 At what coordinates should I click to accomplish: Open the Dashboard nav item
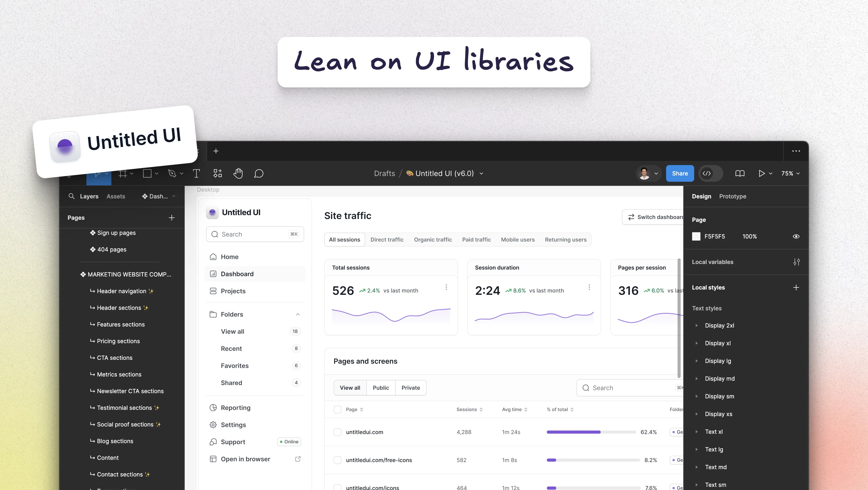pos(255,274)
